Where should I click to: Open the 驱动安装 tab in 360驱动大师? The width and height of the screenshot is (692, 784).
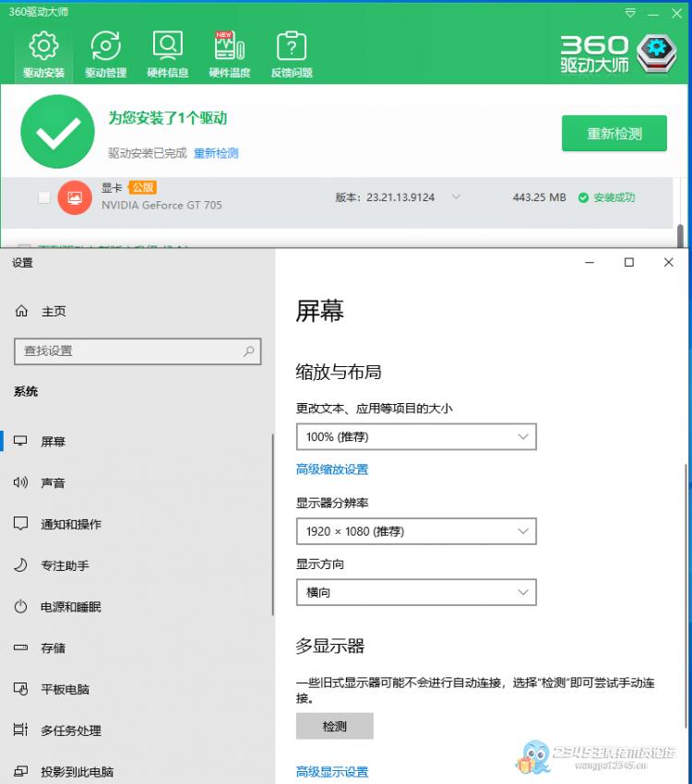43,55
